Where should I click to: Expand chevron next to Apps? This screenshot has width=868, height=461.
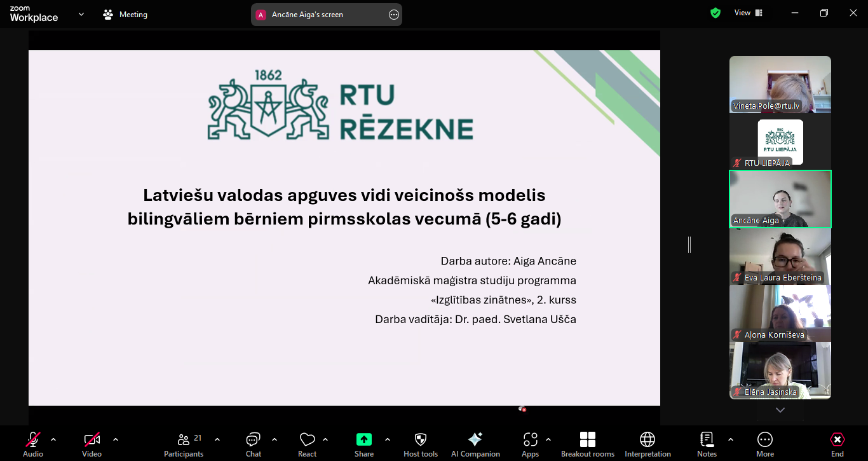(548, 439)
